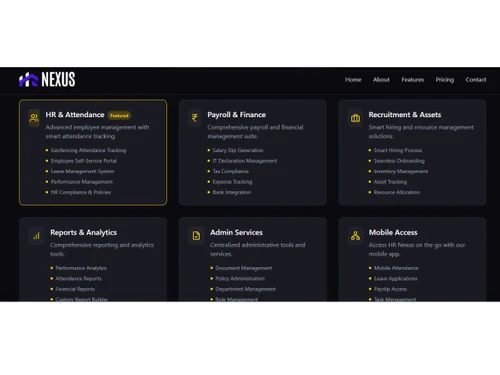This screenshot has width=500, height=375.
Task: Click 'Salary Slip Generation' item
Action: point(238,150)
